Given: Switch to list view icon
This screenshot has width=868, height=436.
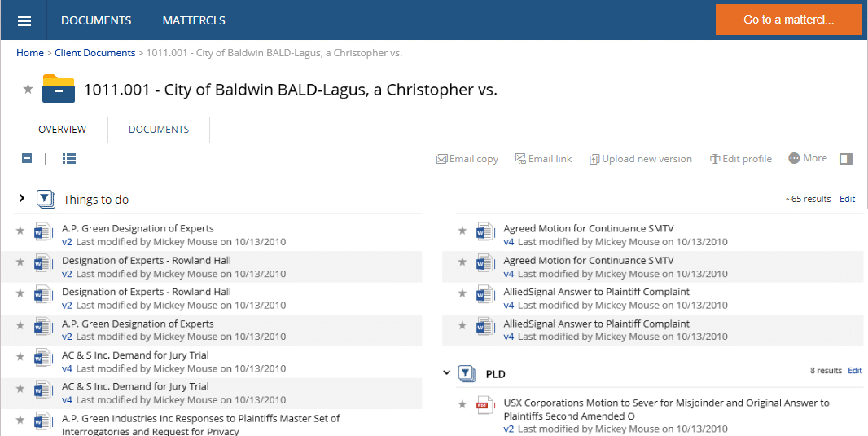Looking at the screenshot, I should tap(69, 159).
